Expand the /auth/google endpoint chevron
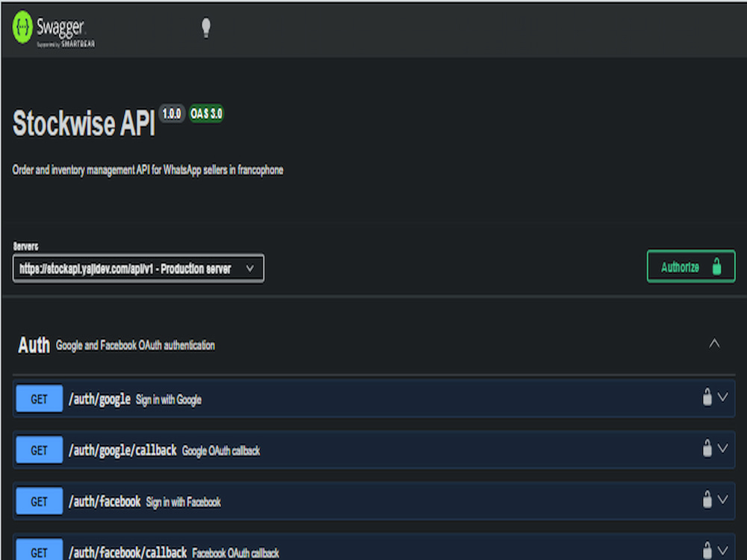 (722, 396)
